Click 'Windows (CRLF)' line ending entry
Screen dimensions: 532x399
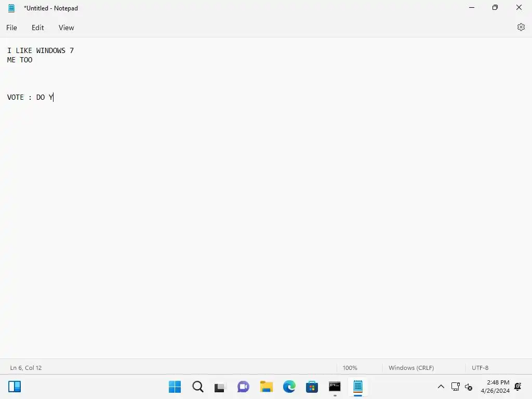pos(411,368)
